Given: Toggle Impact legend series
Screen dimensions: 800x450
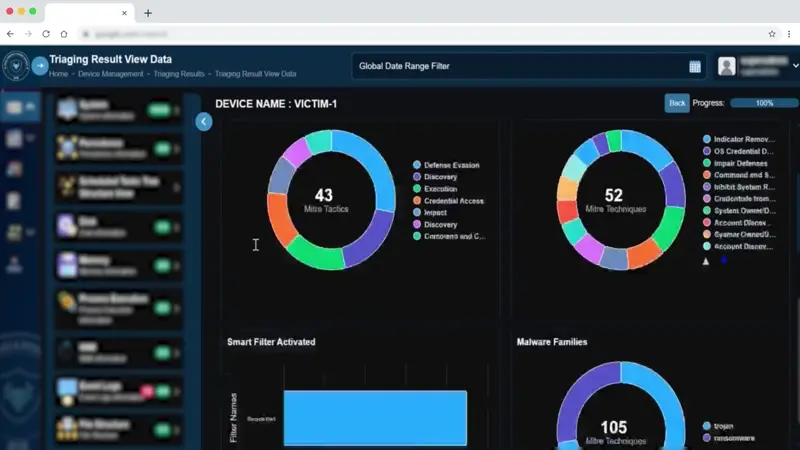Looking at the screenshot, I should (x=430, y=212).
